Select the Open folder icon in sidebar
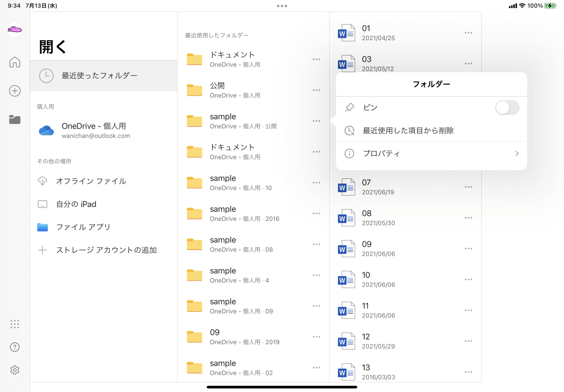The image size is (564, 392). pos(15,120)
